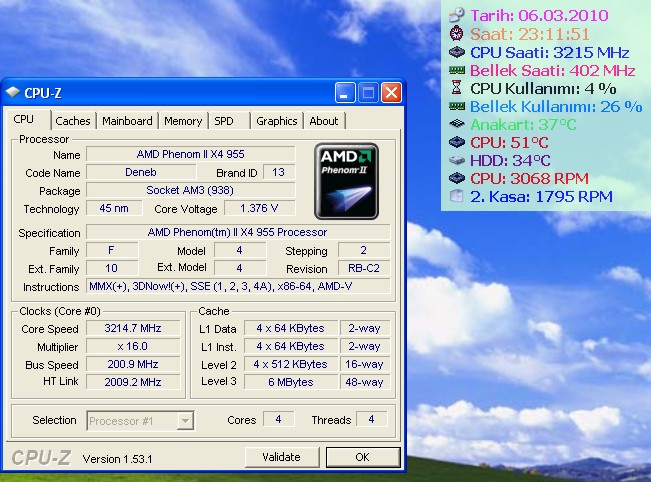
Task: Click the Family value F
Action: coord(112,250)
